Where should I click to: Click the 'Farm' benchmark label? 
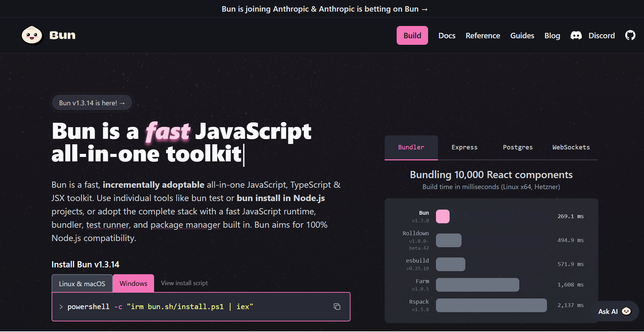[x=422, y=281]
